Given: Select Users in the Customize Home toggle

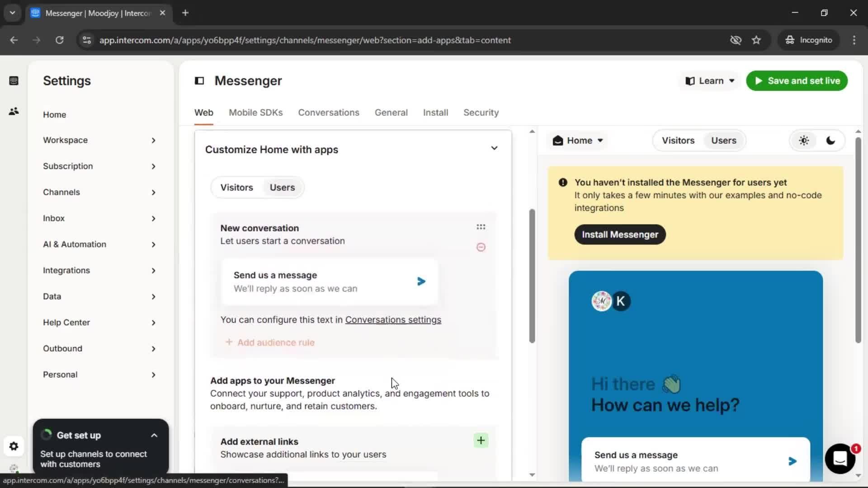Looking at the screenshot, I should (282, 188).
